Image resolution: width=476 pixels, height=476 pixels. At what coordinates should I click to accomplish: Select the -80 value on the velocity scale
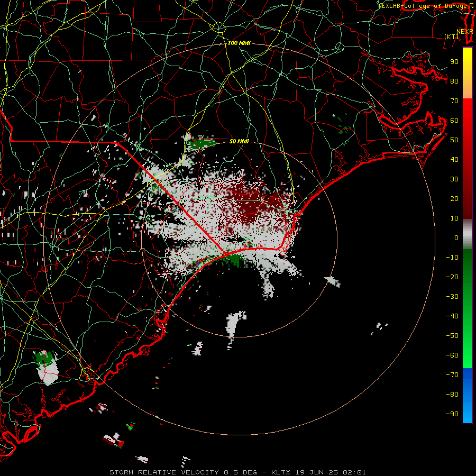pos(452,395)
